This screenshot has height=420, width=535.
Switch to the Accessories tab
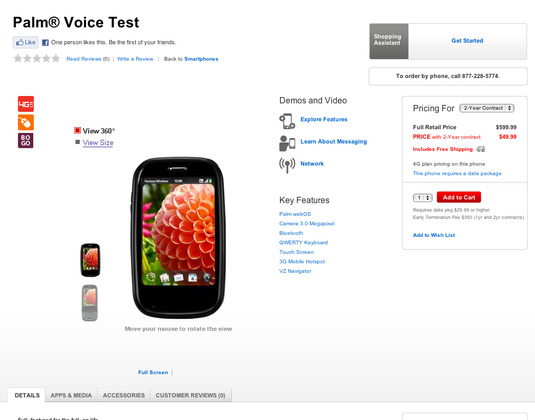coord(124,395)
